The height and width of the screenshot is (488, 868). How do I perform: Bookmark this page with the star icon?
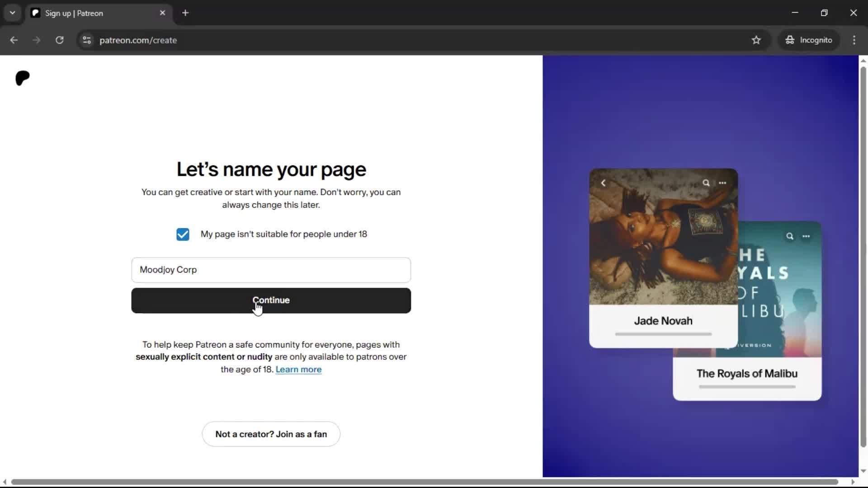tap(756, 40)
